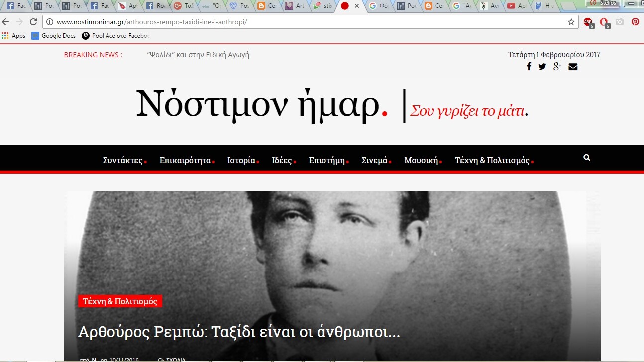Open the Google Docs bookmark

pos(54,36)
